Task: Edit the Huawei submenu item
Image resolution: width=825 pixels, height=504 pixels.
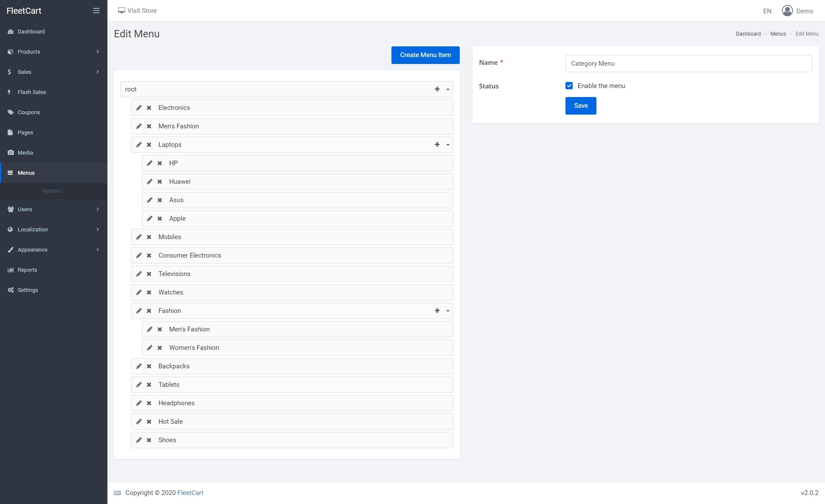Action: coord(150,182)
